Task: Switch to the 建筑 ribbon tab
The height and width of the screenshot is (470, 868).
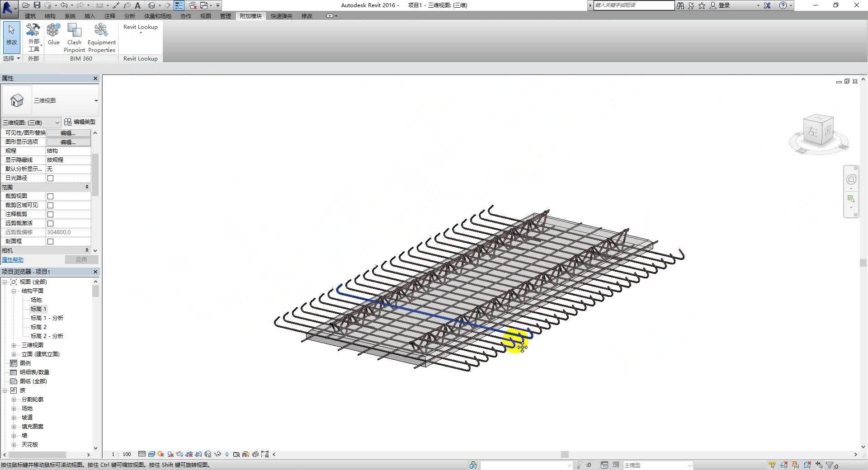Action: (30, 16)
